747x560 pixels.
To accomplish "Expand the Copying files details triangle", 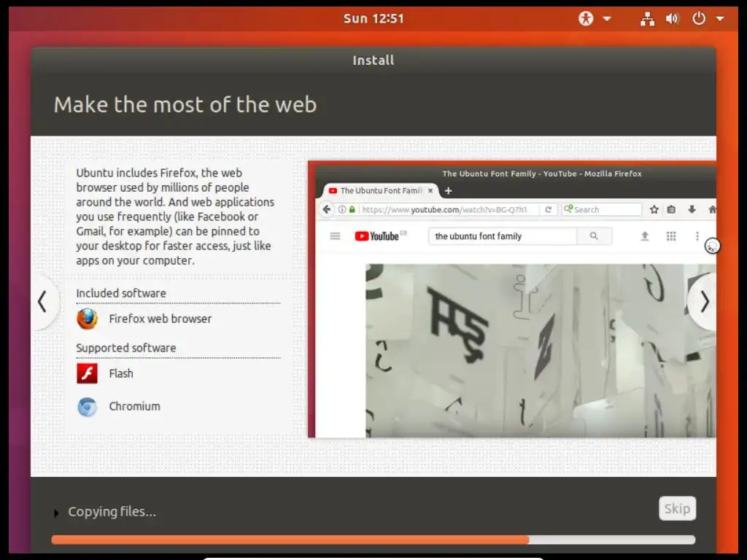I will pyautogui.click(x=56, y=513).
